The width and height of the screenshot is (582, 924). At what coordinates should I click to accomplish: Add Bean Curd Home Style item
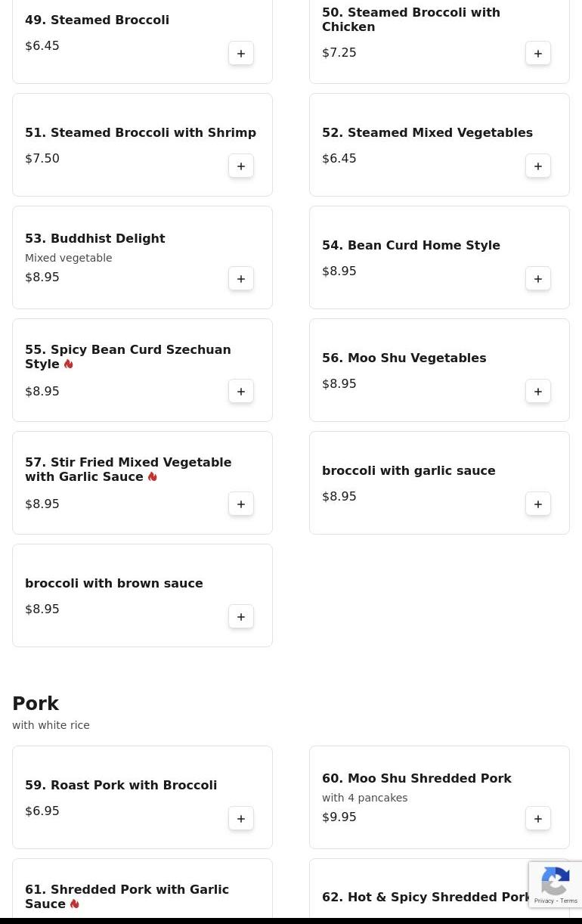[538, 279]
